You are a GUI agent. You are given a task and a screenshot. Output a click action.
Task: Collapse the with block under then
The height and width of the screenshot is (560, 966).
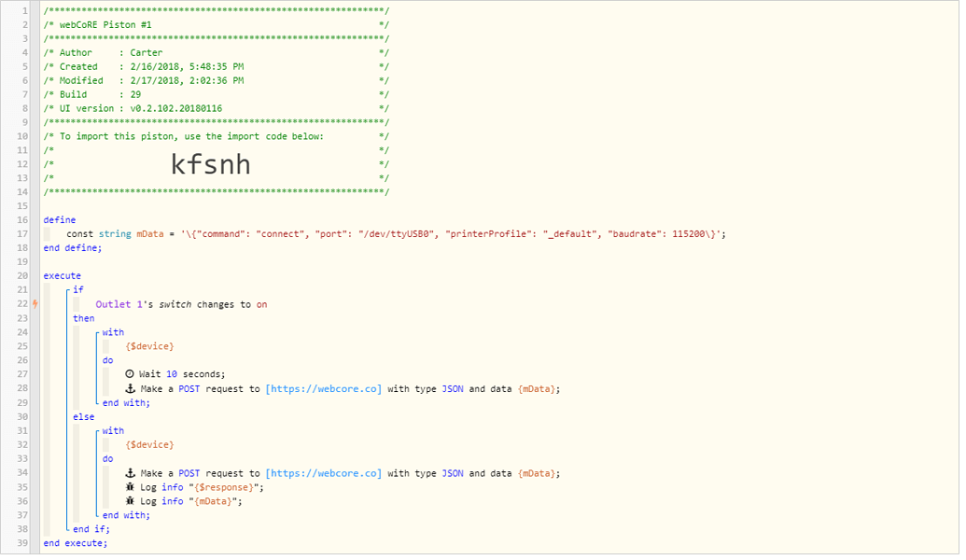tap(97, 331)
